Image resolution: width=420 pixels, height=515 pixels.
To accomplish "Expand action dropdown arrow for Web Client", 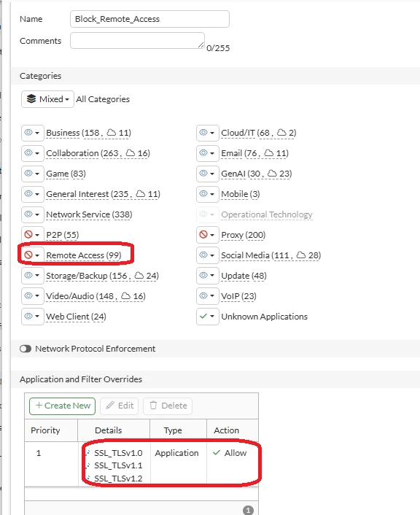I will (37, 317).
